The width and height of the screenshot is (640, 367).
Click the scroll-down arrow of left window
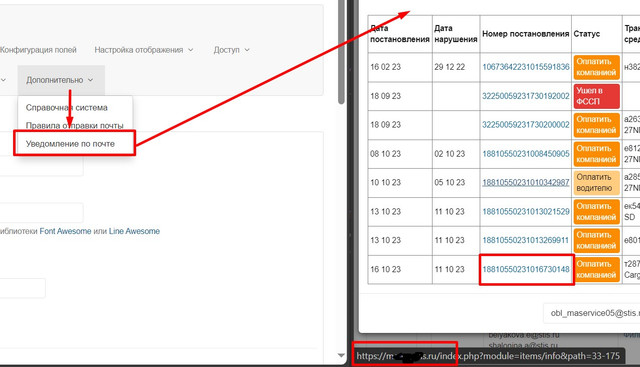tap(342, 356)
